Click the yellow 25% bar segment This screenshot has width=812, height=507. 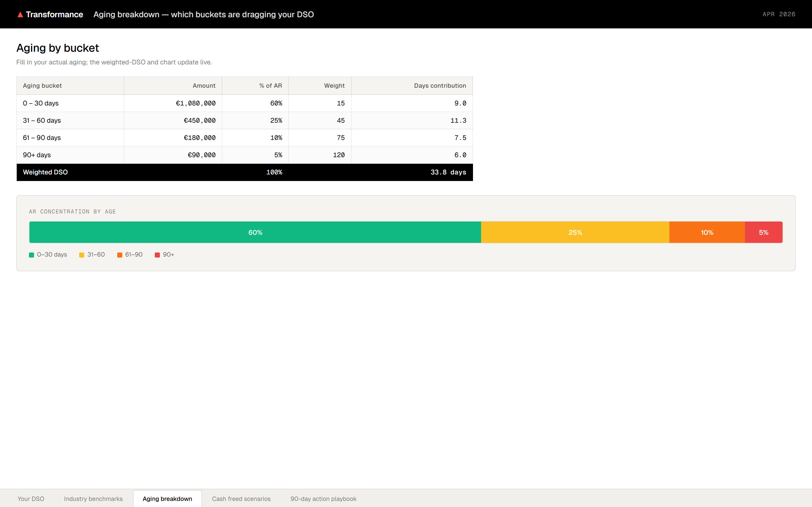pyautogui.click(x=575, y=232)
